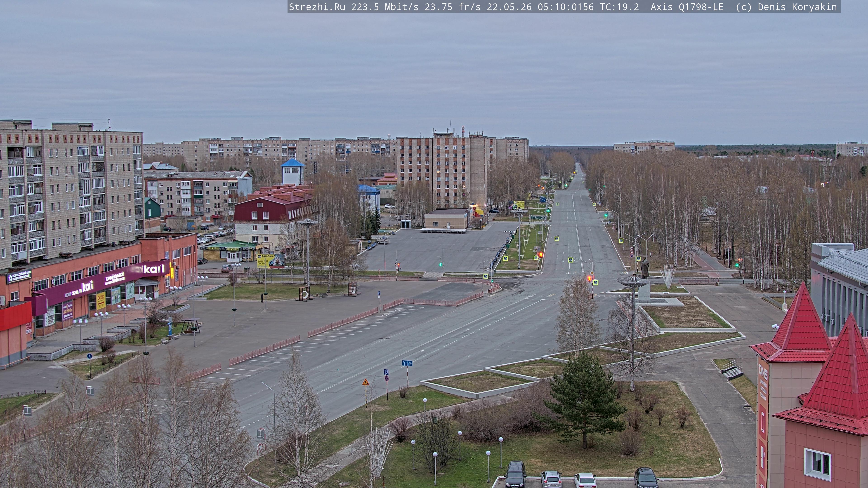Click the purple ЗАЙМЫ loans banner
Screen dimensions: 868x488
pyautogui.click(x=68, y=311)
